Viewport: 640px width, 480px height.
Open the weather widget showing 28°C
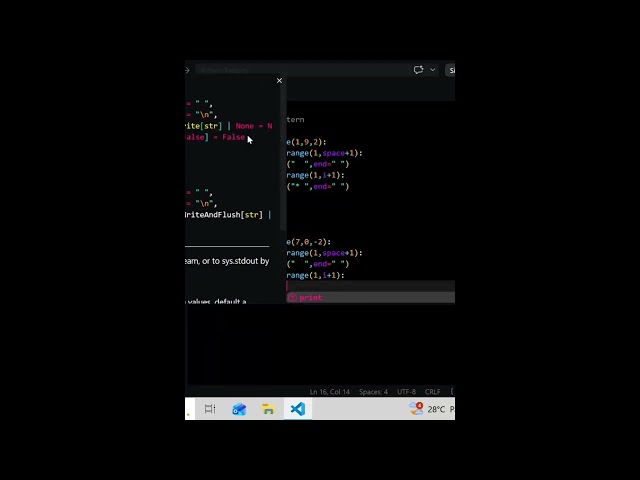click(x=431, y=409)
